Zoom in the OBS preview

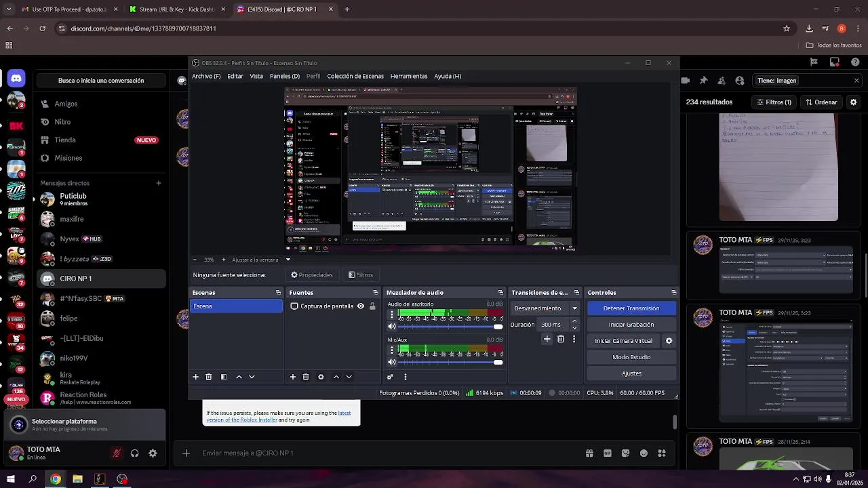coord(223,260)
